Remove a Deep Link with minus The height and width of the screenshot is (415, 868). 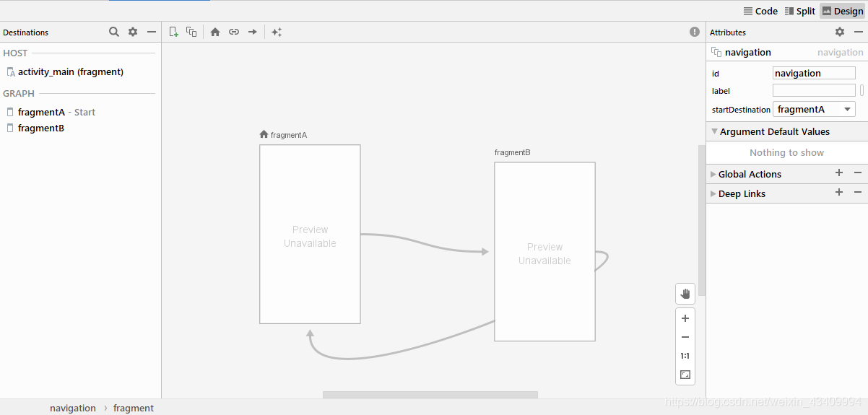pos(858,193)
